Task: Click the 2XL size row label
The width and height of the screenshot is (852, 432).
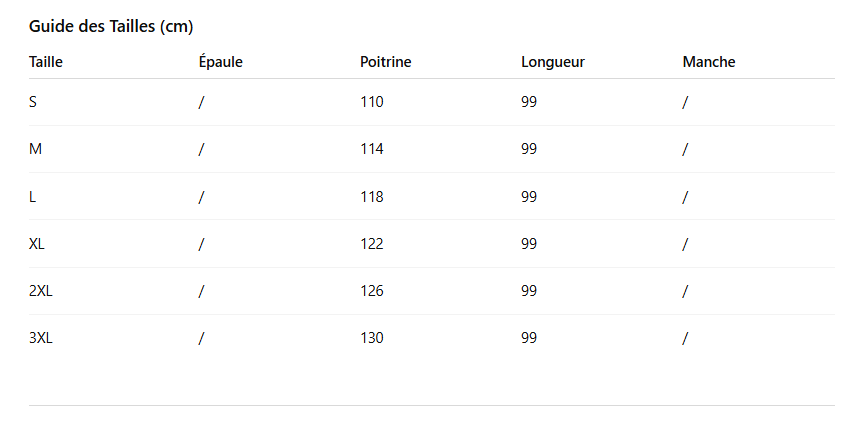Action: pos(41,291)
